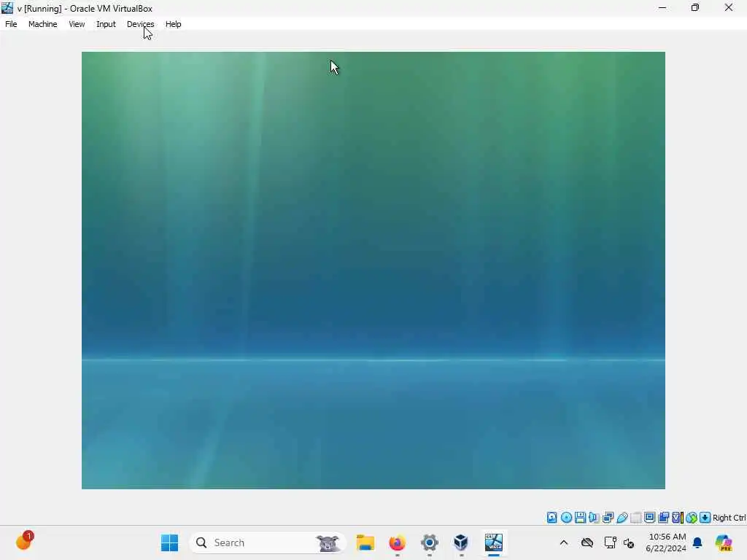
Task: Click the muted volume tray icon
Action: tap(628, 542)
